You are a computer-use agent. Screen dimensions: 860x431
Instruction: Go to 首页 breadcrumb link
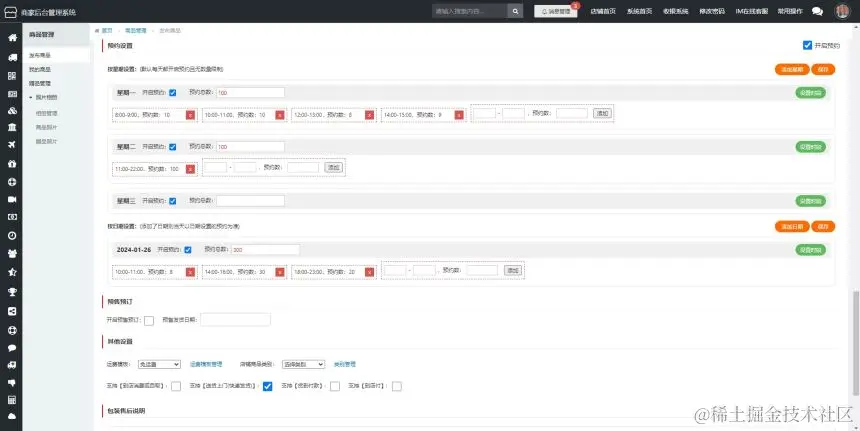pyautogui.click(x=106, y=31)
